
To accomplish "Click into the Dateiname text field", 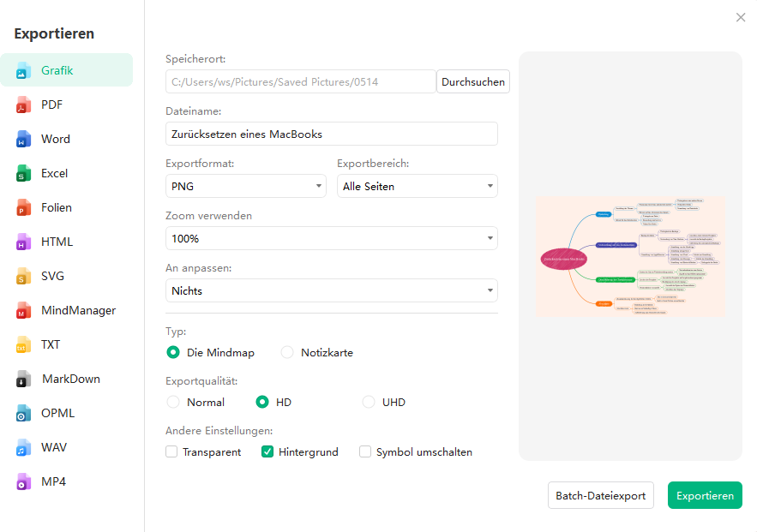I will [331, 134].
